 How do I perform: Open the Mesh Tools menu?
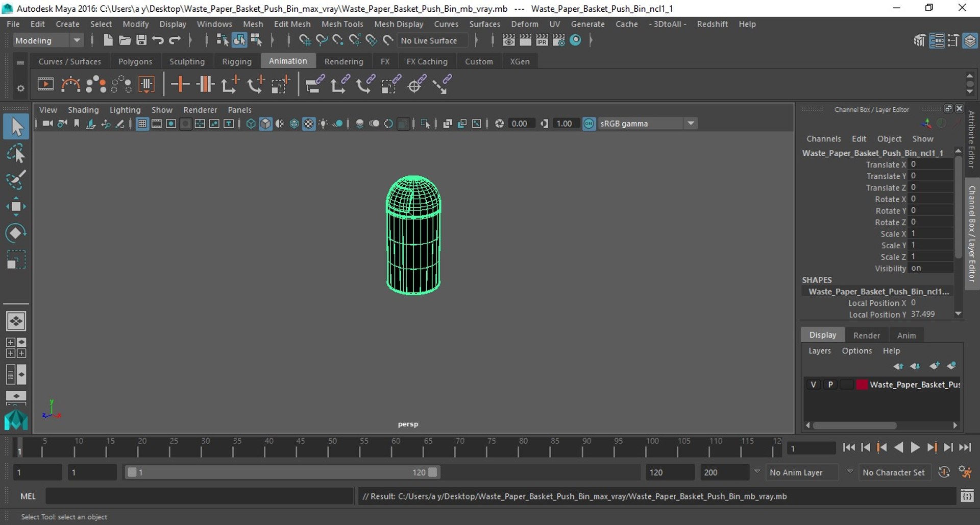coord(342,24)
